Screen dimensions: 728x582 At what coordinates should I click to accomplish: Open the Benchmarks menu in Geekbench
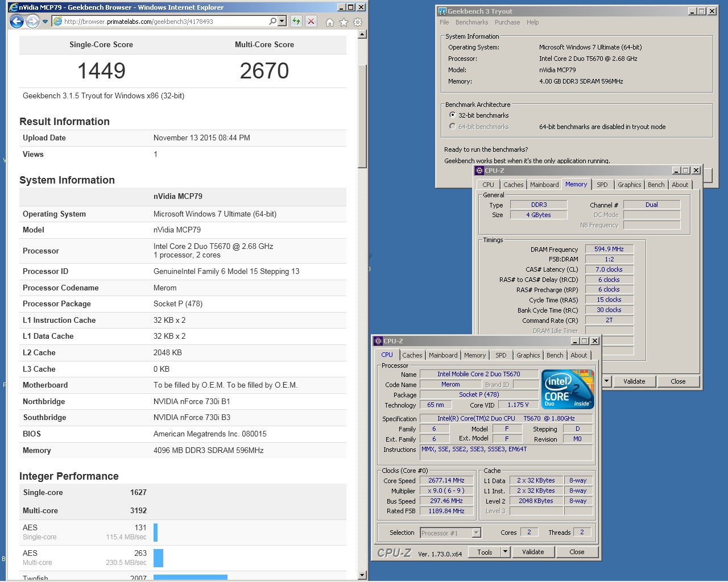click(x=471, y=22)
